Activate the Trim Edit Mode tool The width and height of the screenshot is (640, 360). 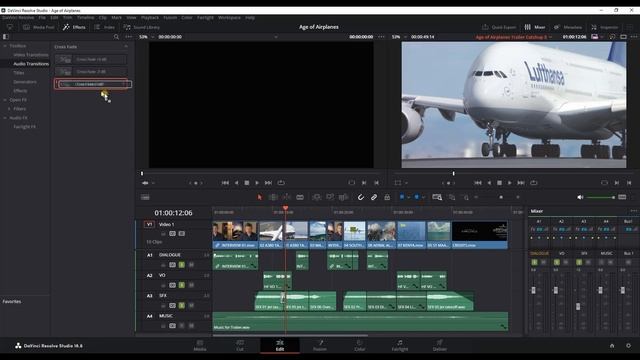coord(273,197)
